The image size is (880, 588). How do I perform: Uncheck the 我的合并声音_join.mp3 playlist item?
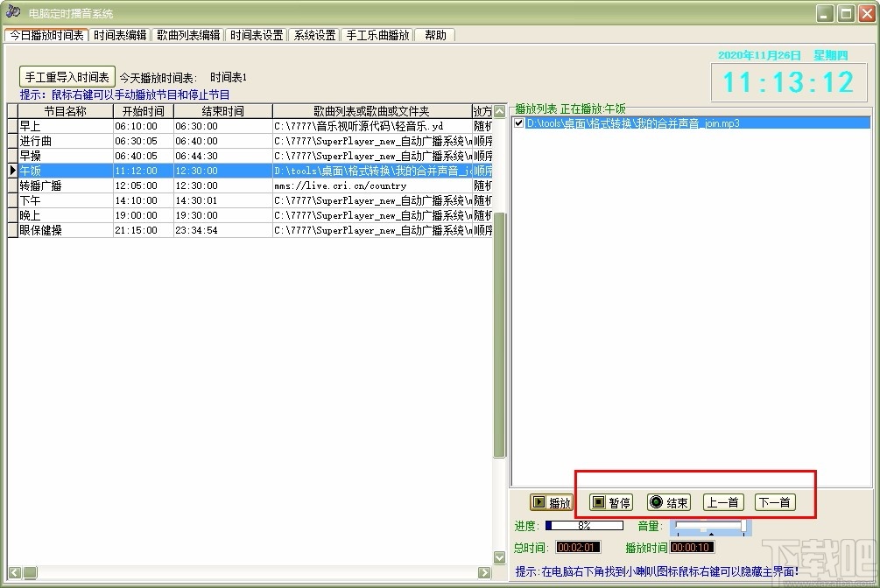(x=519, y=123)
